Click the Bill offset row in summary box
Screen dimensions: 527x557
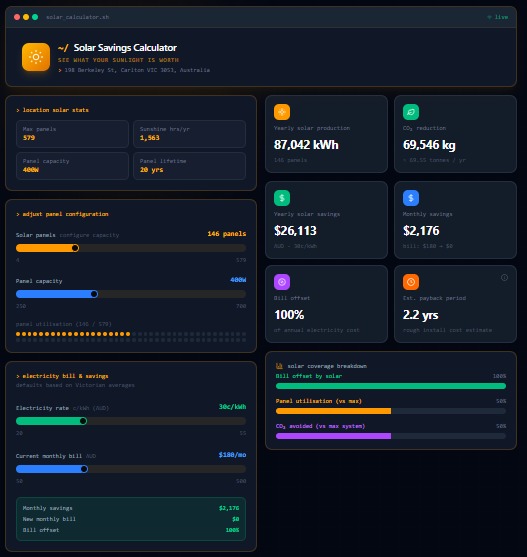[x=131, y=530]
